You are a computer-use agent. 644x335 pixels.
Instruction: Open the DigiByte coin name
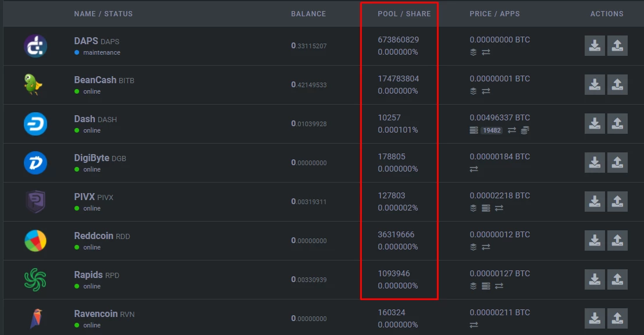pos(91,158)
